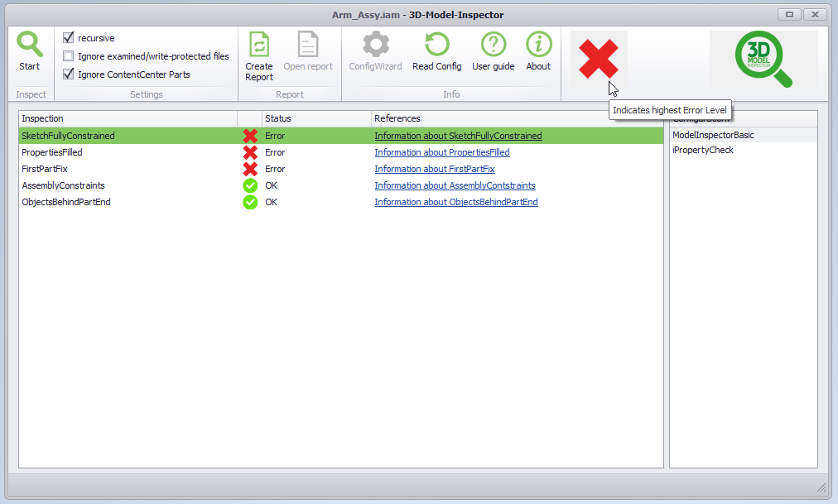838x504 pixels.
Task: Maximize the 3D-Model-Inspector window
Action: click(789, 14)
